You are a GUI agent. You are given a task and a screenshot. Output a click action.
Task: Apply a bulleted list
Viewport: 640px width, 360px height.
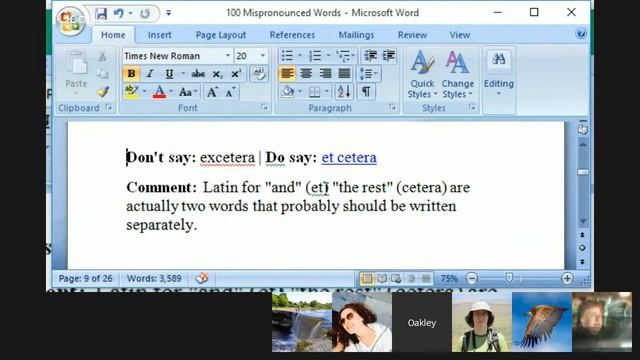(287, 56)
